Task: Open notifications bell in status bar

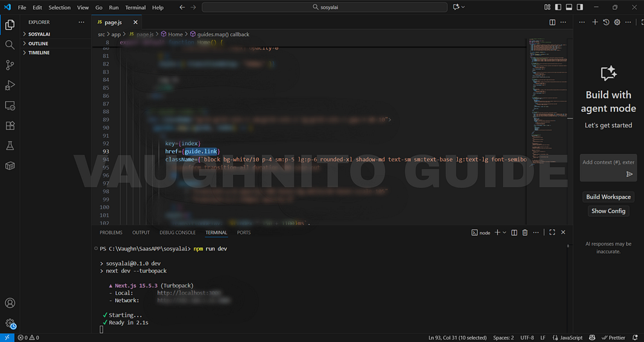Action: click(x=635, y=337)
